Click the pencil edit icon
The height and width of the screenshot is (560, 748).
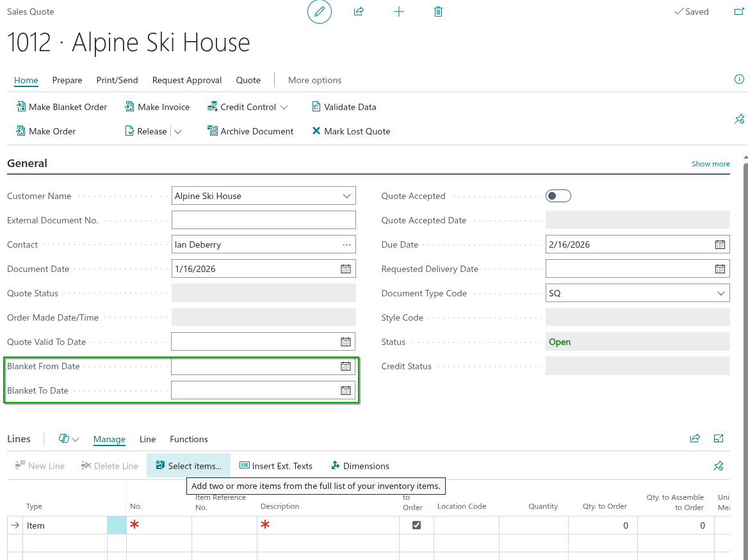[x=320, y=12]
